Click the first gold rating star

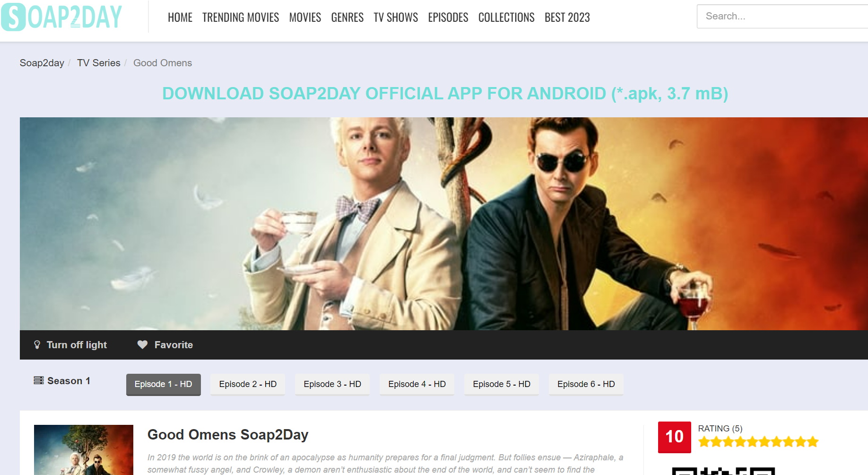point(704,442)
